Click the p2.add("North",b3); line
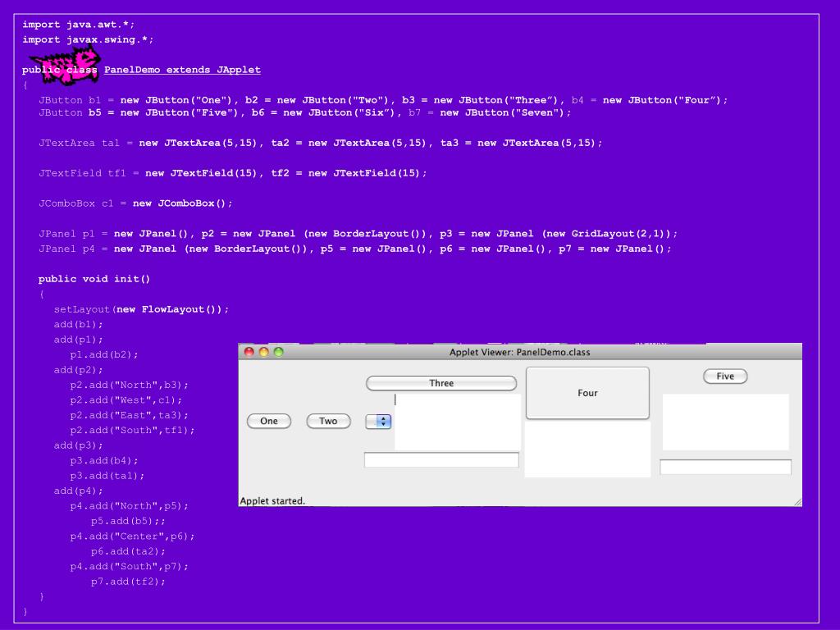 tap(129, 385)
